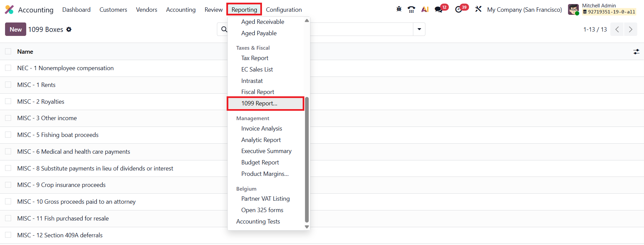Screen dimensions: 644x245
Task: Open Executive Summary from the menu
Action: [x=266, y=151]
